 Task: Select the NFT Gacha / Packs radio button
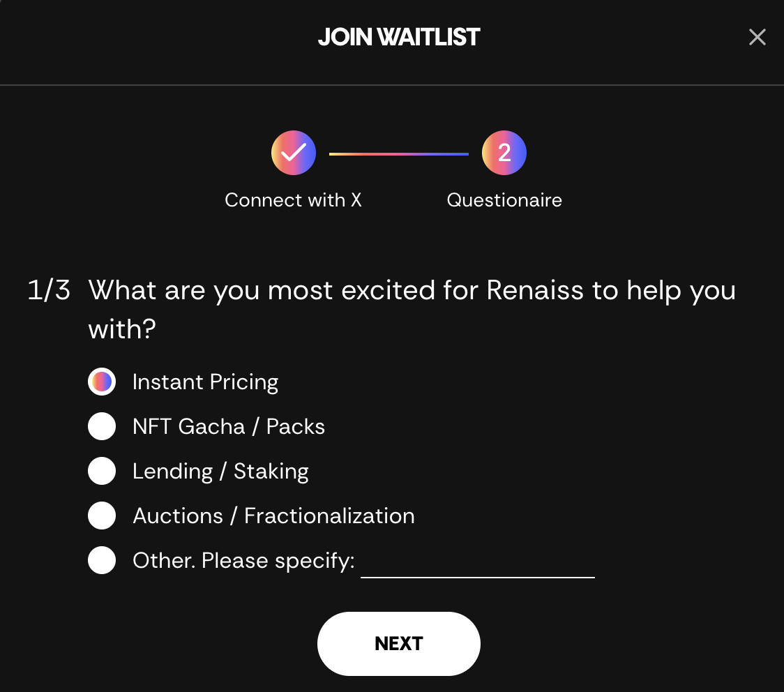pyautogui.click(x=102, y=426)
